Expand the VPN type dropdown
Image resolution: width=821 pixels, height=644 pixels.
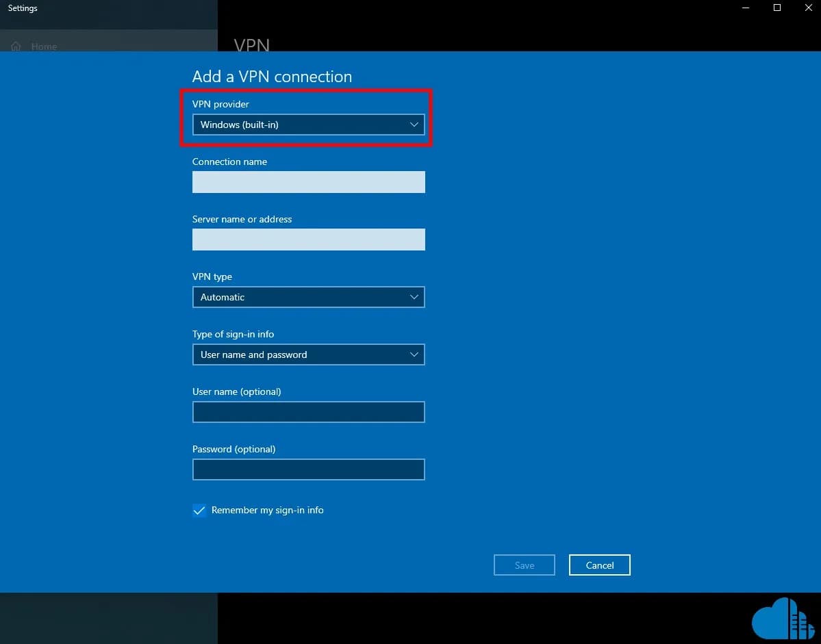pyautogui.click(x=308, y=297)
